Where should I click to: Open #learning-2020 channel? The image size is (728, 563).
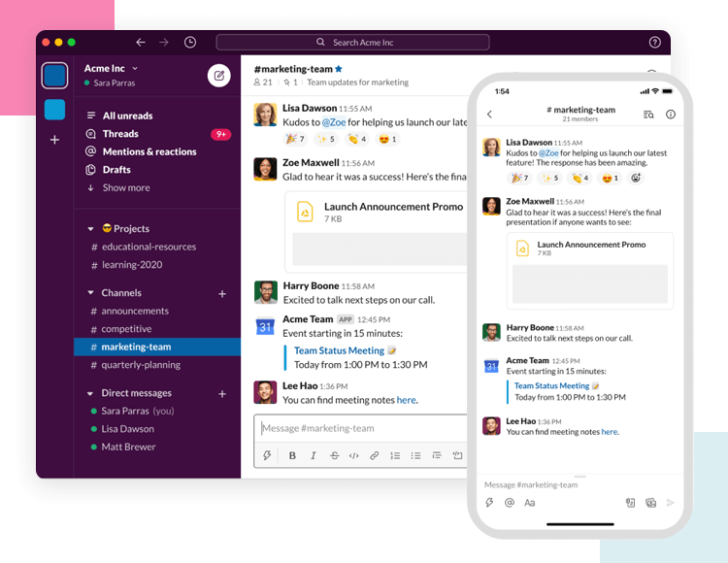pyautogui.click(x=157, y=265)
